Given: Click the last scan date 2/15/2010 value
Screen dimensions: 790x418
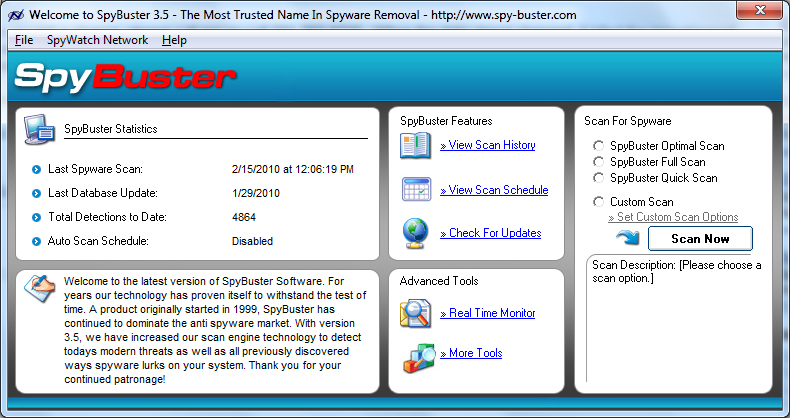Looking at the screenshot, I should click(293, 169).
